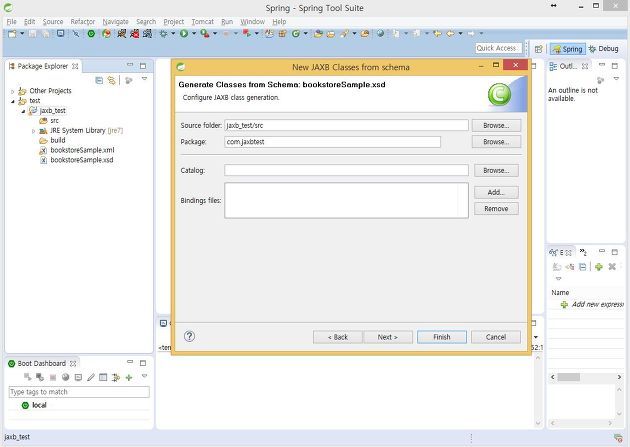Select the src folder in tree
Image resolution: width=630 pixels, height=447 pixels.
(49, 120)
